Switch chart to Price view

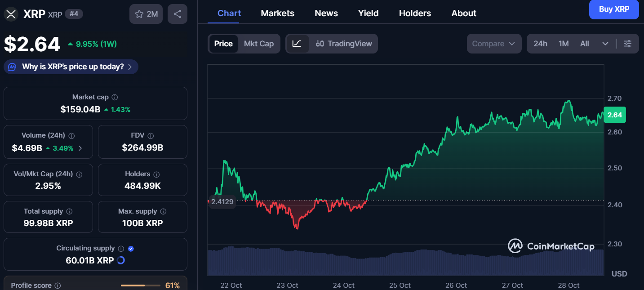pos(223,44)
